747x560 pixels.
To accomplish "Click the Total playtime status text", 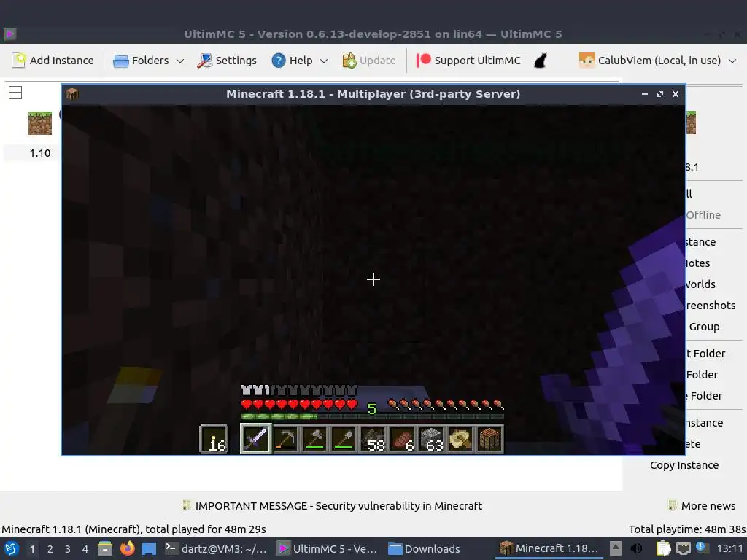I will (687, 529).
